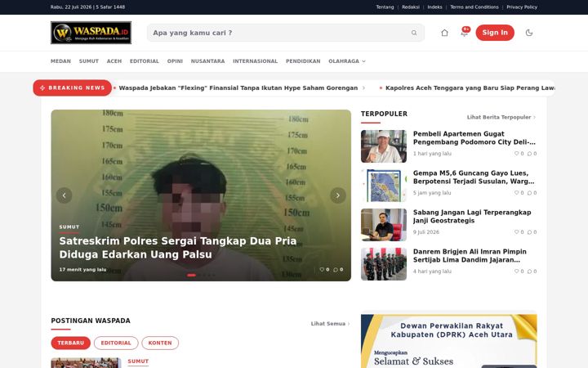This screenshot has width=588, height=368.
Task: Focus the 'Apa yang kamu cari ?' search field
Action: click(286, 33)
